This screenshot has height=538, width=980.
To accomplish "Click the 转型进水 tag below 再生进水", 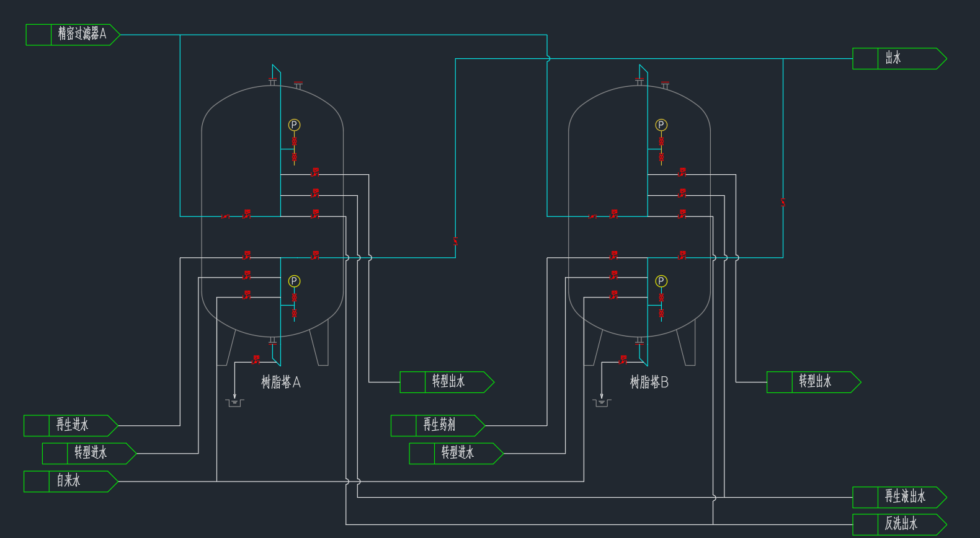I will pyautogui.click(x=89, y=454).
